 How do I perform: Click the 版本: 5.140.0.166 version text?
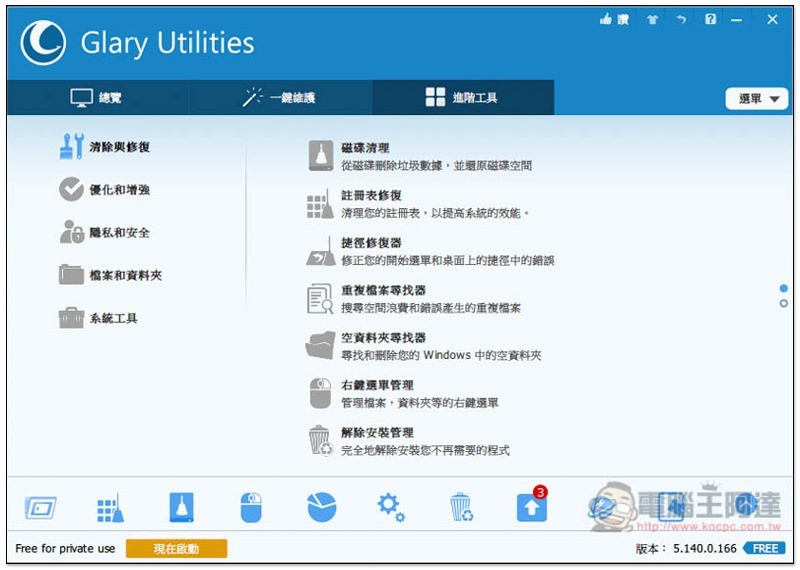tap(686, 549)
